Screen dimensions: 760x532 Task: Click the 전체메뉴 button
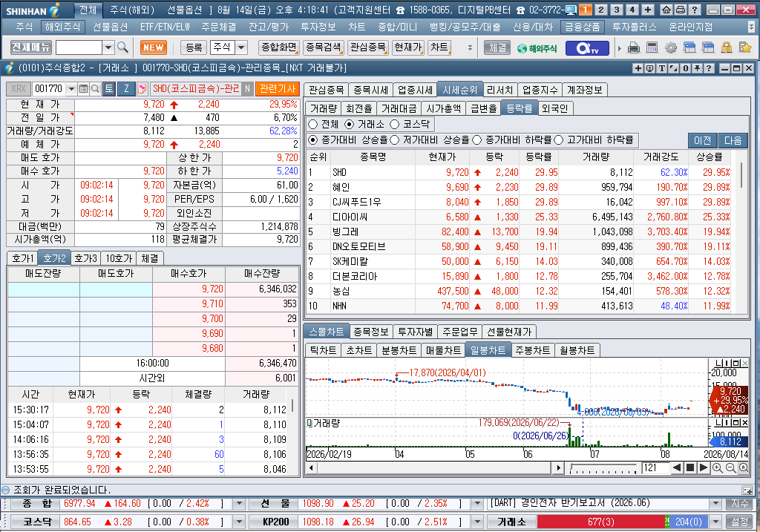[x=31, y=47]
